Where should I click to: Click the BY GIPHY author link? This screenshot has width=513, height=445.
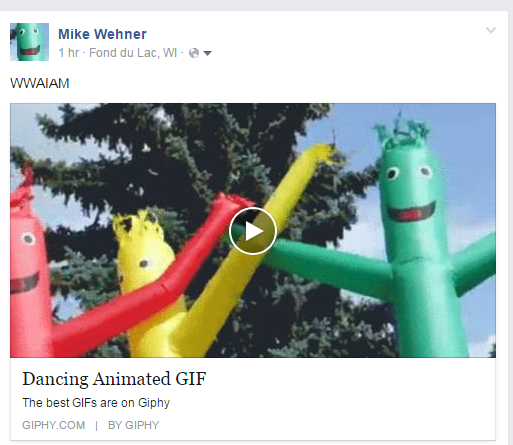133,425
